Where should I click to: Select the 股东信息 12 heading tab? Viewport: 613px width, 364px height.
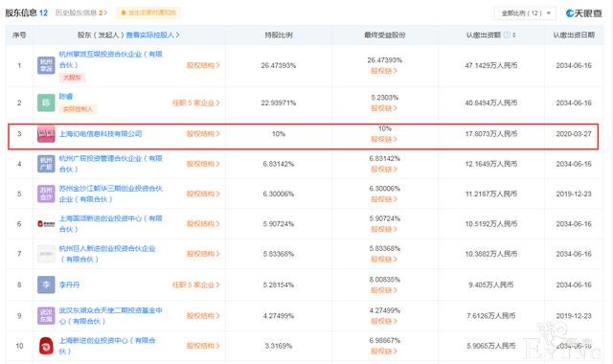tap(26, 12)
